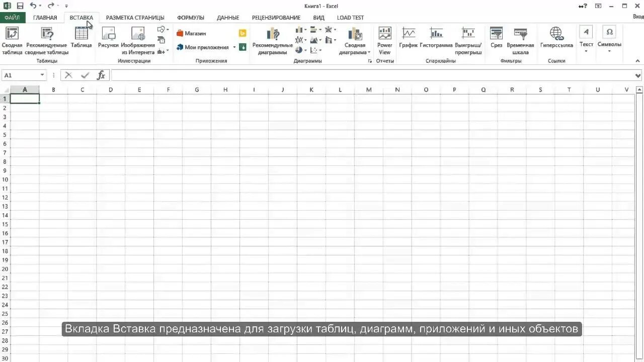Screen dimensions: 644x362
Task: Click the formula bar cancel X
Action: [x=68, y=75]
